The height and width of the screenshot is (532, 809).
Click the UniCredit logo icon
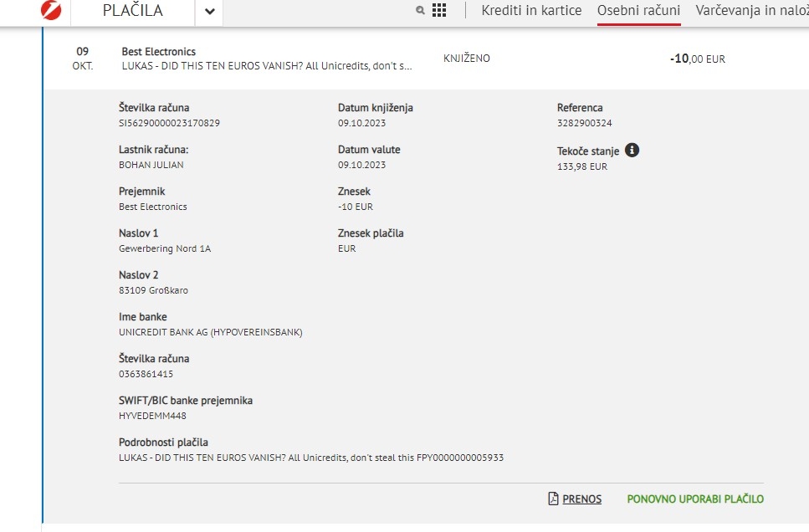click(x=51, y=10)
